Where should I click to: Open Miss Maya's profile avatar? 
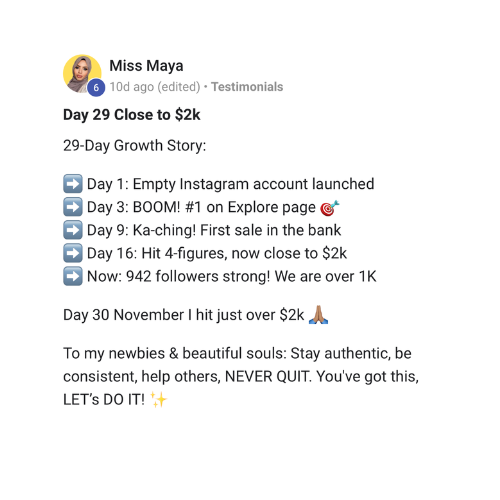[82, 74]
